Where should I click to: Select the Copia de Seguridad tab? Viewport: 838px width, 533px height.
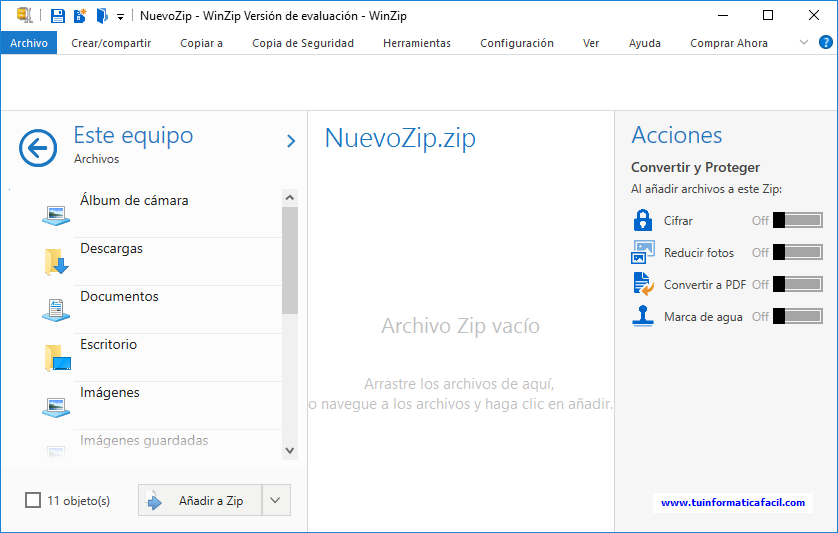point(303,43)
